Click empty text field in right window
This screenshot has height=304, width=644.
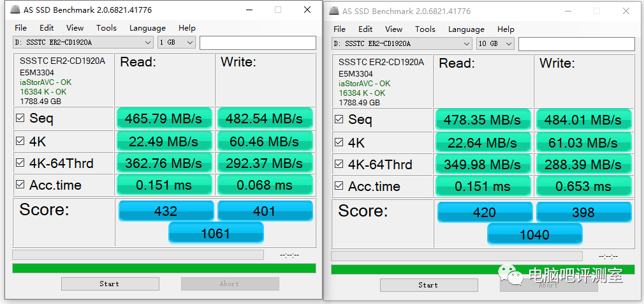click(576, 44)
